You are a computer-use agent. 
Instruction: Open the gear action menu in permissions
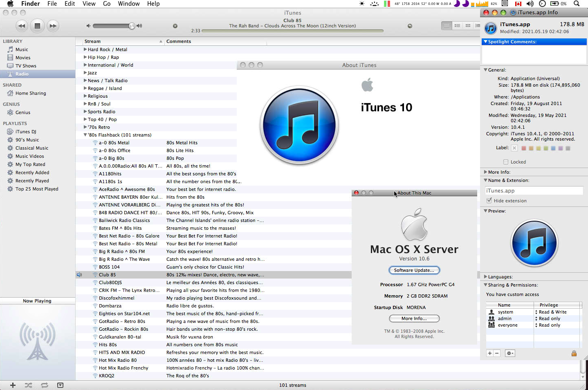509,353
